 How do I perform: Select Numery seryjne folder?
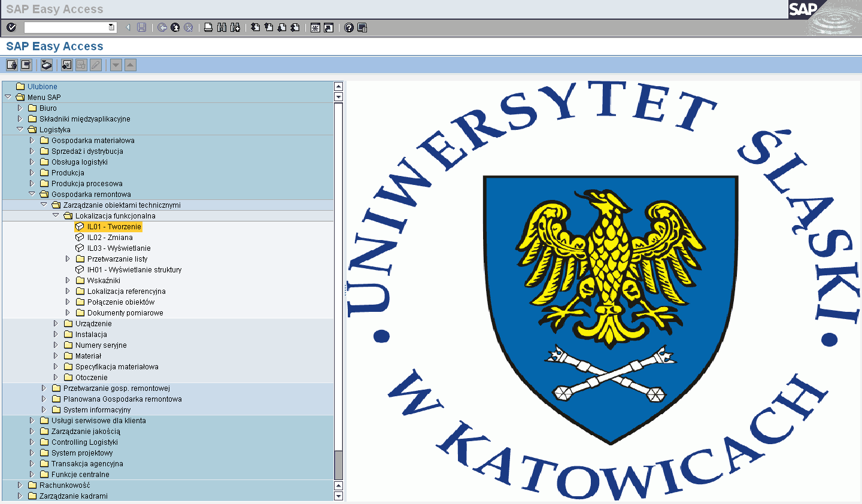(x=101, y=345)
